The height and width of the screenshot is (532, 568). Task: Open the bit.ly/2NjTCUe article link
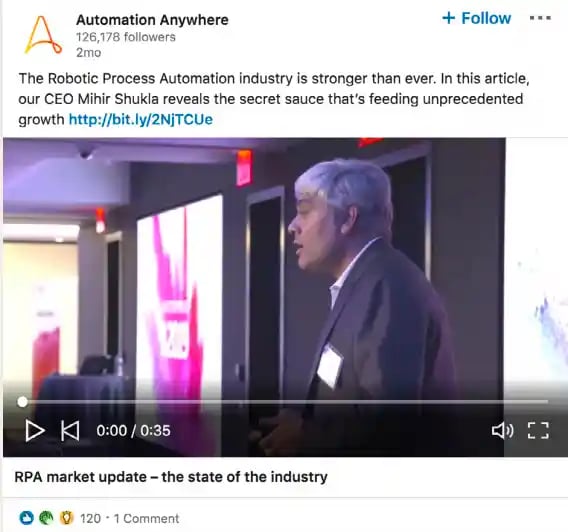141,119
